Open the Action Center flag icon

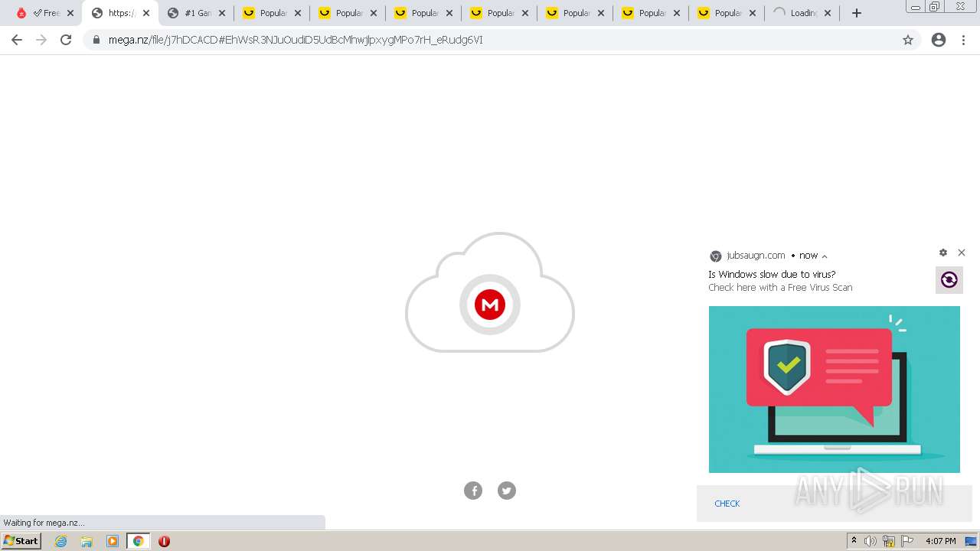907,541
